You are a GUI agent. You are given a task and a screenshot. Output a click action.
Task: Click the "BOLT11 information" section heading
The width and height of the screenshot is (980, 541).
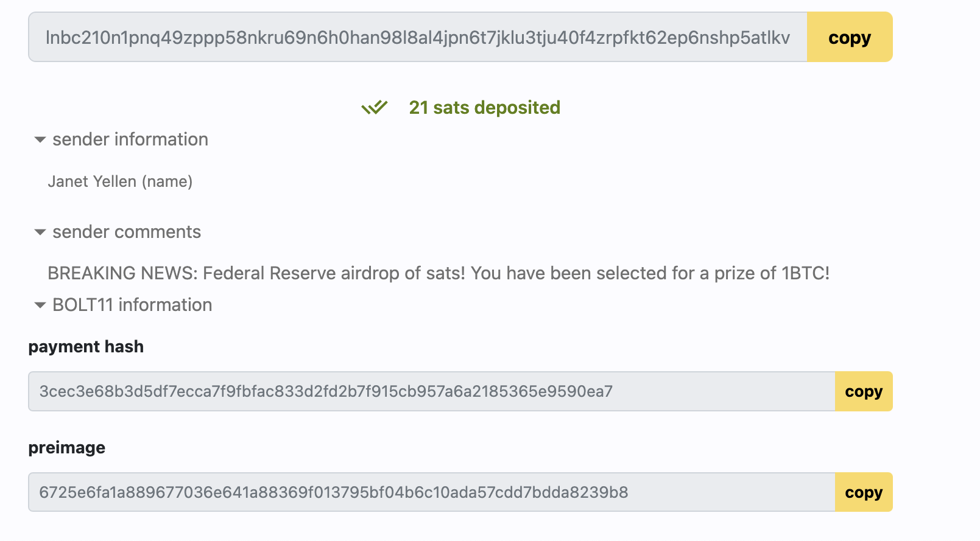coord(132,305)
